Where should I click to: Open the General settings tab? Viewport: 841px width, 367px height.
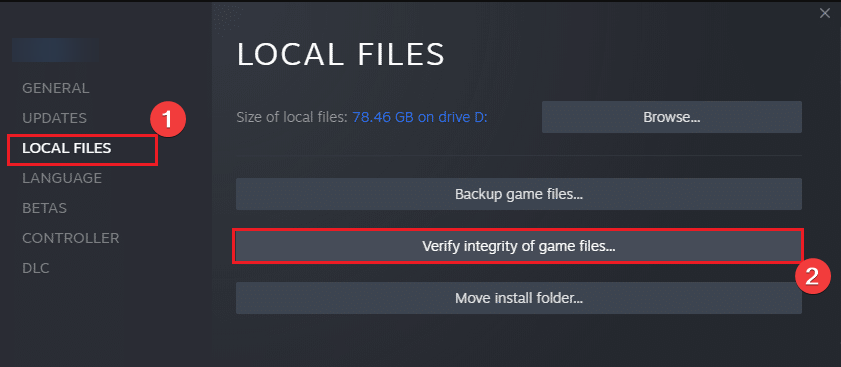coord(56,88)
